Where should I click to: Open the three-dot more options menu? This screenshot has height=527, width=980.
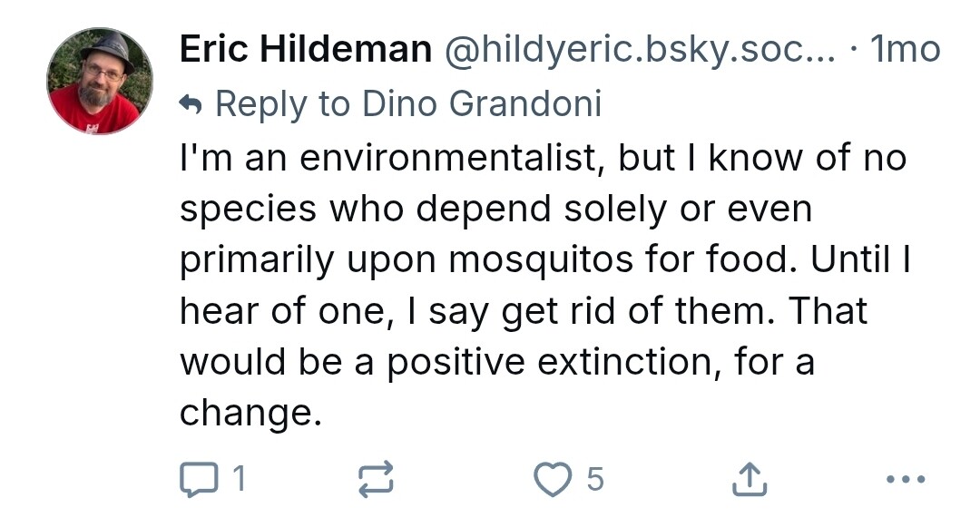[906, 480]
